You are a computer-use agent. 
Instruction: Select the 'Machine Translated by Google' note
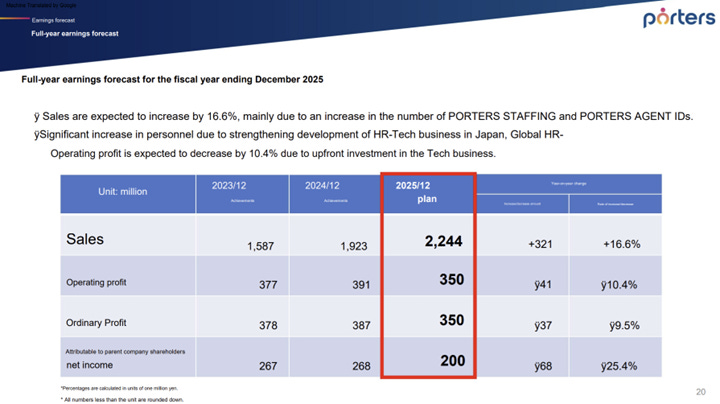[41, 6]
